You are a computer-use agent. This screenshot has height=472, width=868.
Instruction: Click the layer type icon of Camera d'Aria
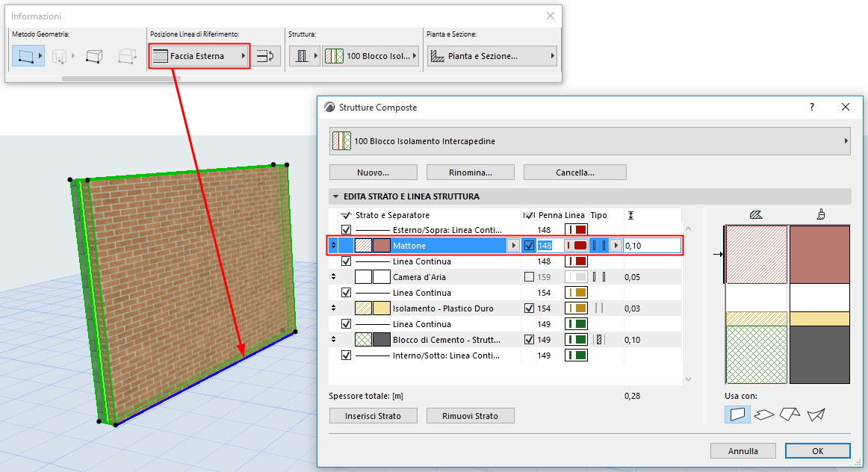[x=599, y=276]
